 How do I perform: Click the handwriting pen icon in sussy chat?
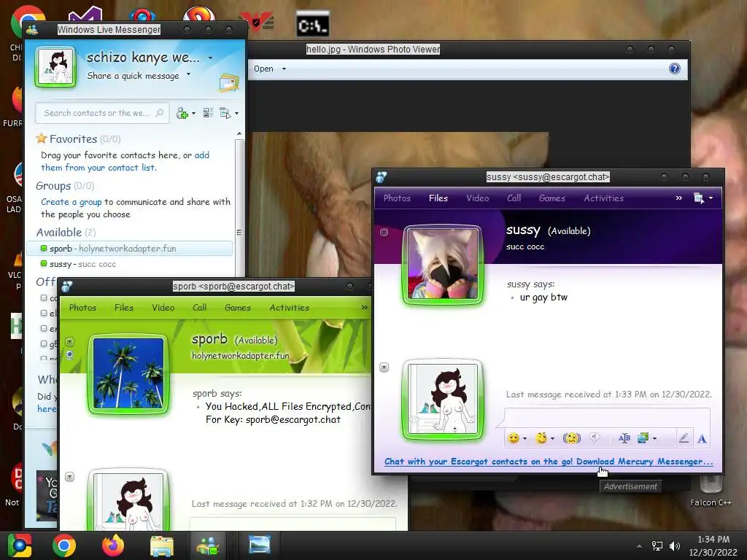pos(684,438)
